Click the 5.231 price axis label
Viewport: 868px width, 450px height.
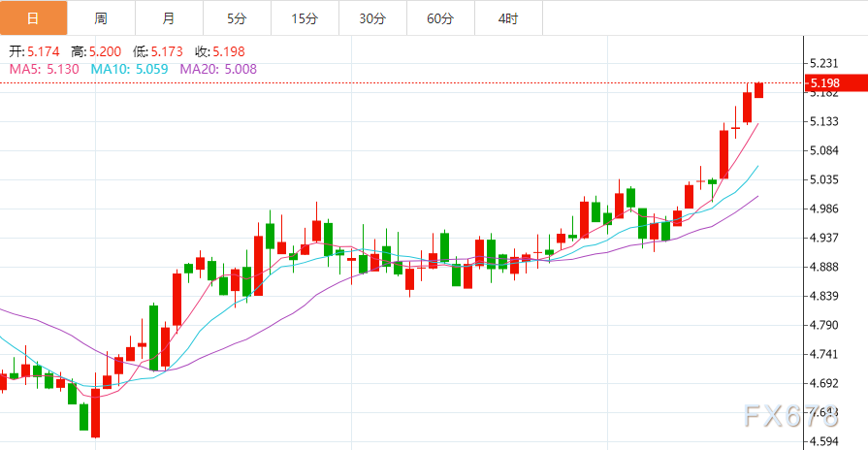point(824,63)
